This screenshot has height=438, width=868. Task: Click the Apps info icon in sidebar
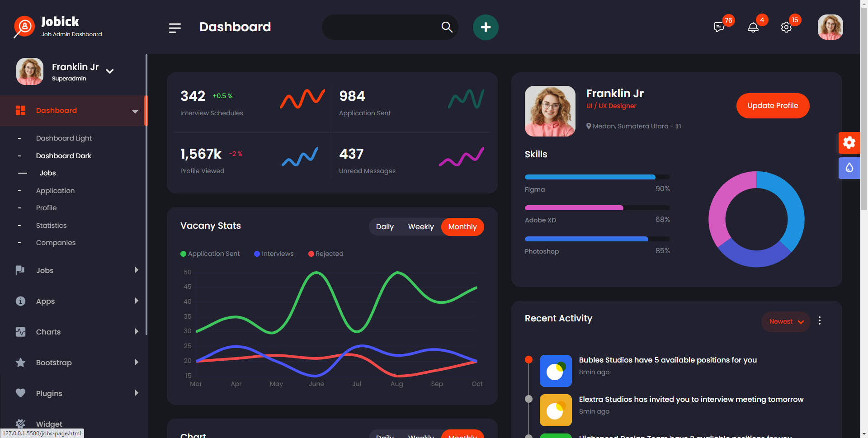click(20, 301)
